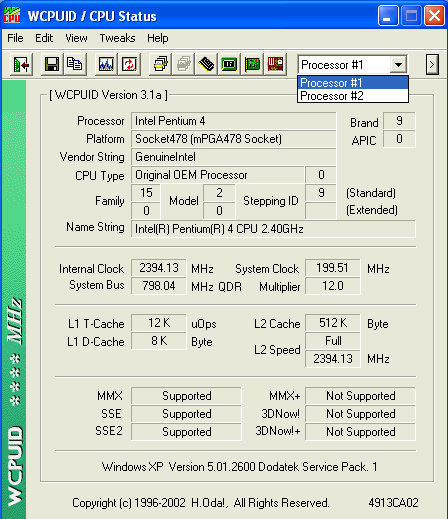Click the floppy disk save icon
The image size is (448, 519).
pyautogui.click(x=52, y=64)
